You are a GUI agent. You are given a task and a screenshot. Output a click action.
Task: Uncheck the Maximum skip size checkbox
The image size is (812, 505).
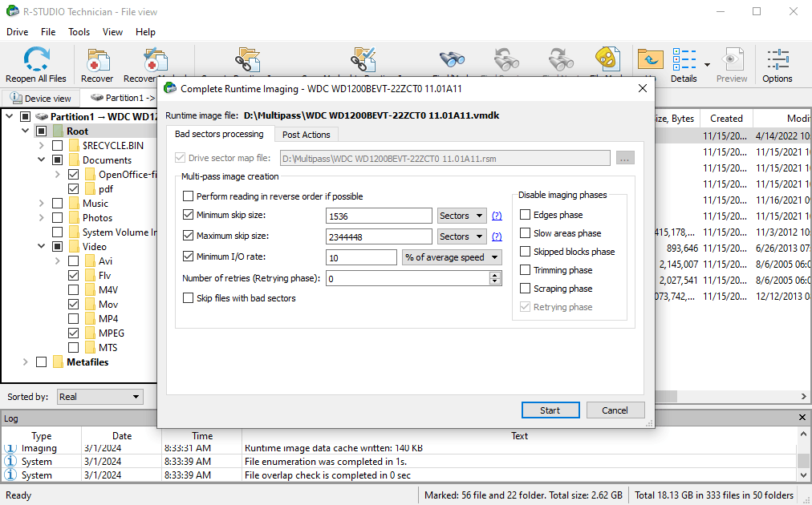click(189, 236)
